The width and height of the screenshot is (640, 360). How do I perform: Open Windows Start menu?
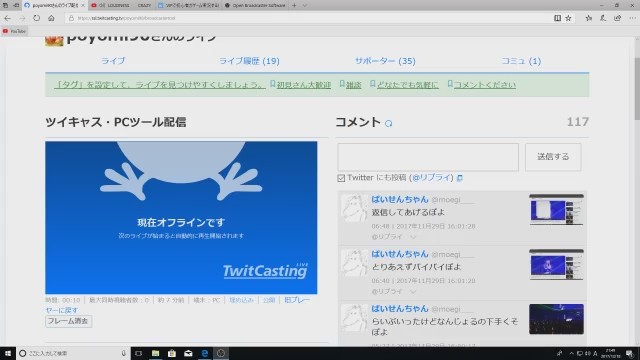[8, 353]
